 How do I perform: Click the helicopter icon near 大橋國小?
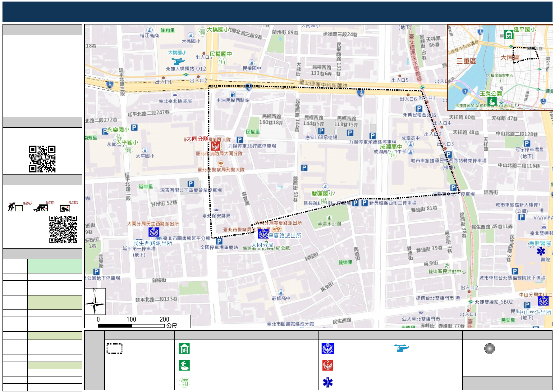(178, 61)
